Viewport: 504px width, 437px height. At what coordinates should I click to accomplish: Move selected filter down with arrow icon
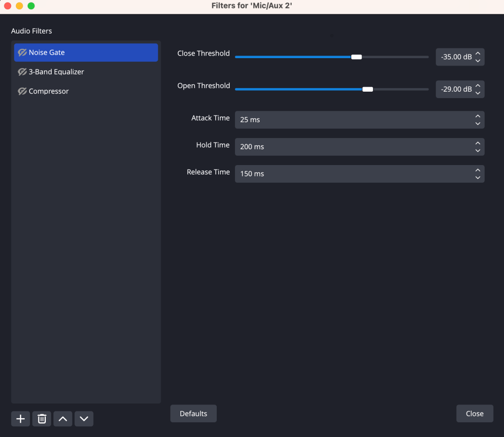click(x=84, y=419)
